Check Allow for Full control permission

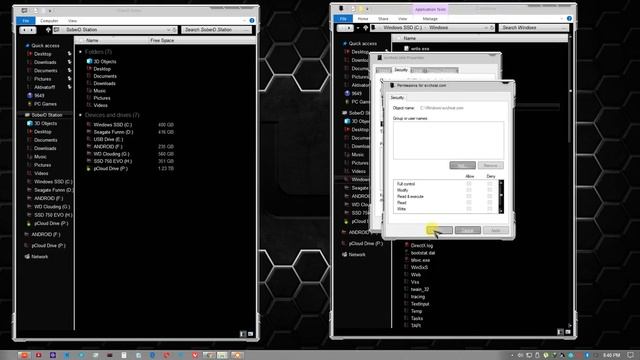point(469,184)
